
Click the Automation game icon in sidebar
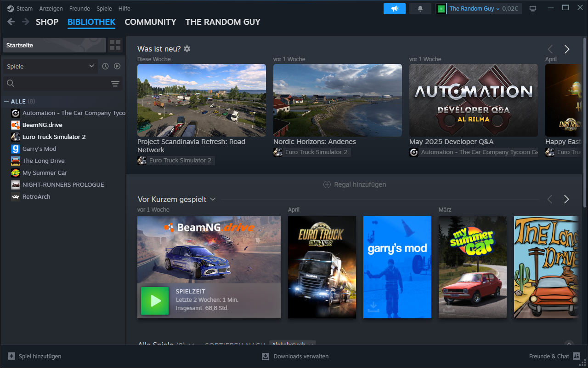pos(16,113)
